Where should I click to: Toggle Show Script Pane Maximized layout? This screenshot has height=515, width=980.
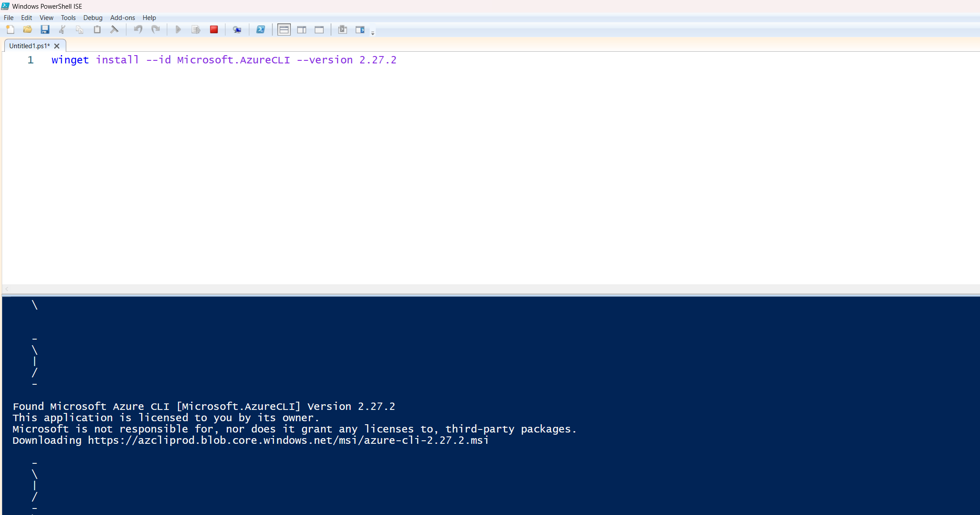click(319, 30)
